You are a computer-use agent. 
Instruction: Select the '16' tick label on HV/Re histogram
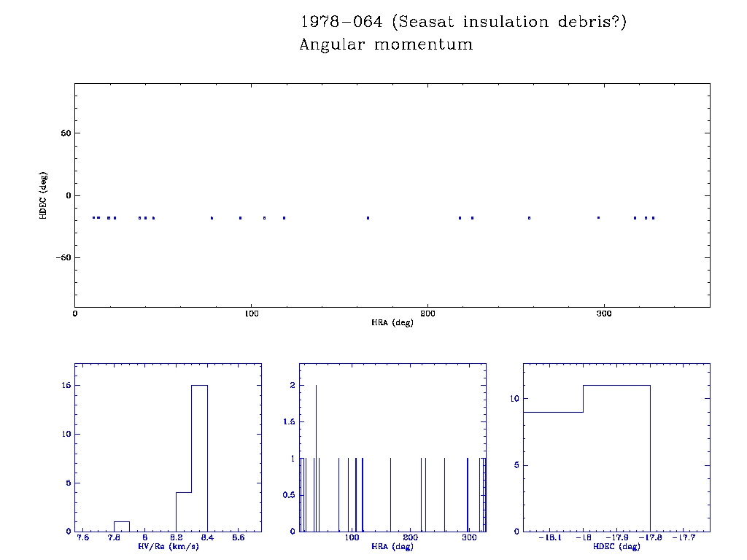(63, 386)
